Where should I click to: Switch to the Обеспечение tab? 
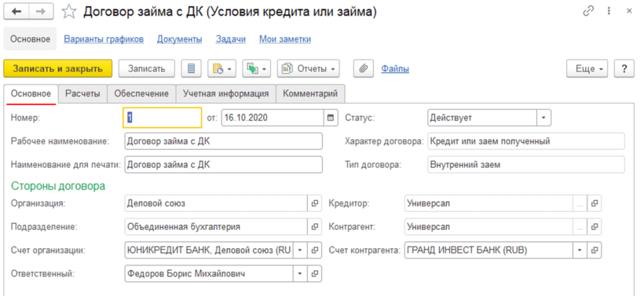point(141,94)
